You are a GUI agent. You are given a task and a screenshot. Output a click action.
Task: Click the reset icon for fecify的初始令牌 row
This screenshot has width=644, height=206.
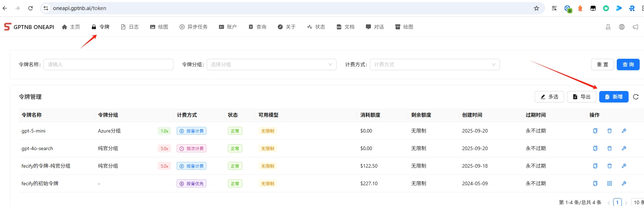click(x=610, y=183)
